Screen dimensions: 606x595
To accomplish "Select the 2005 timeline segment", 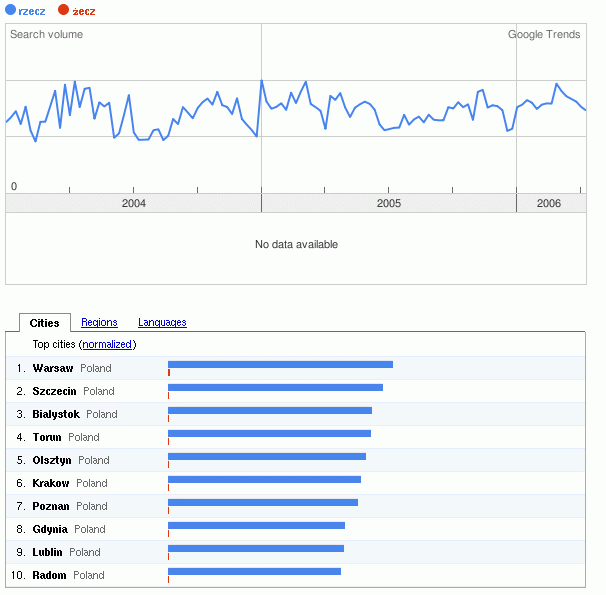I will (x=388, y=203).
